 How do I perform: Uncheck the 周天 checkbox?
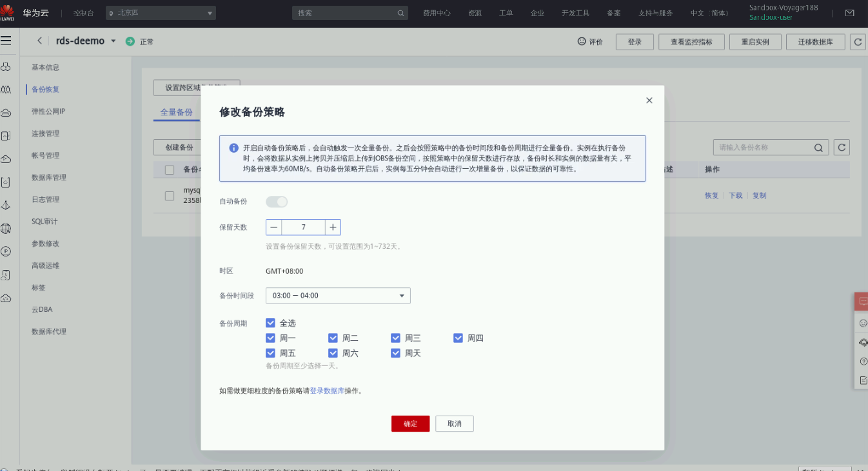pyautogui.click(x=396, y=353)
